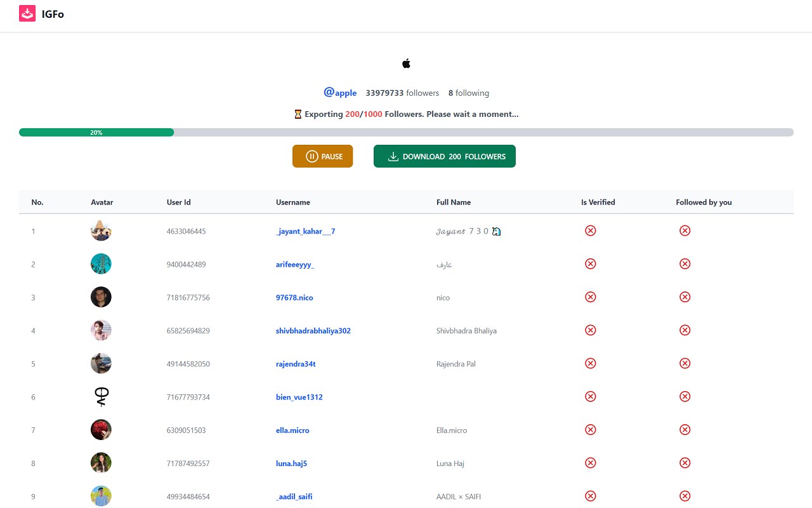Select full name Rajendra Pal
The image size is (812, 508).
tap(456, 364)
